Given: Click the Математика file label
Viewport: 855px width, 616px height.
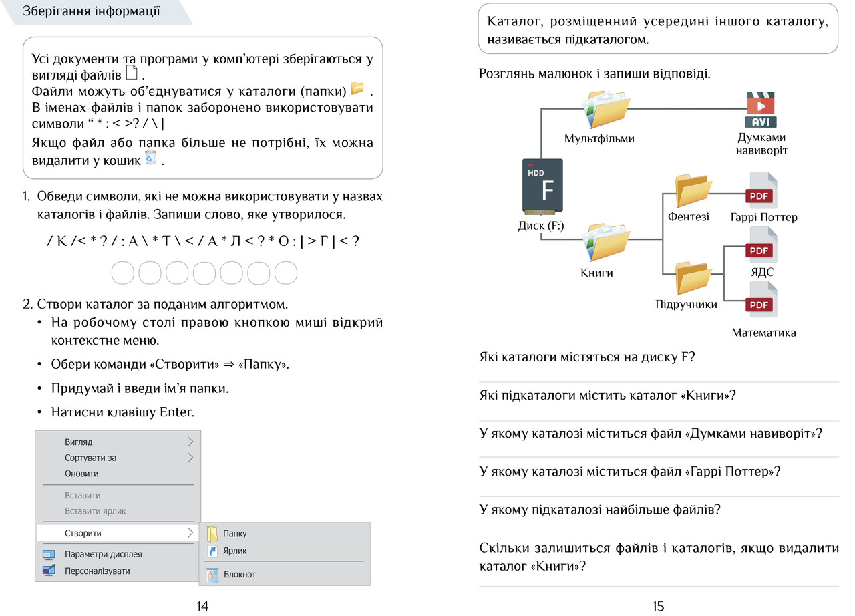Looking at the screenshot, I should [x=763, y=333].
